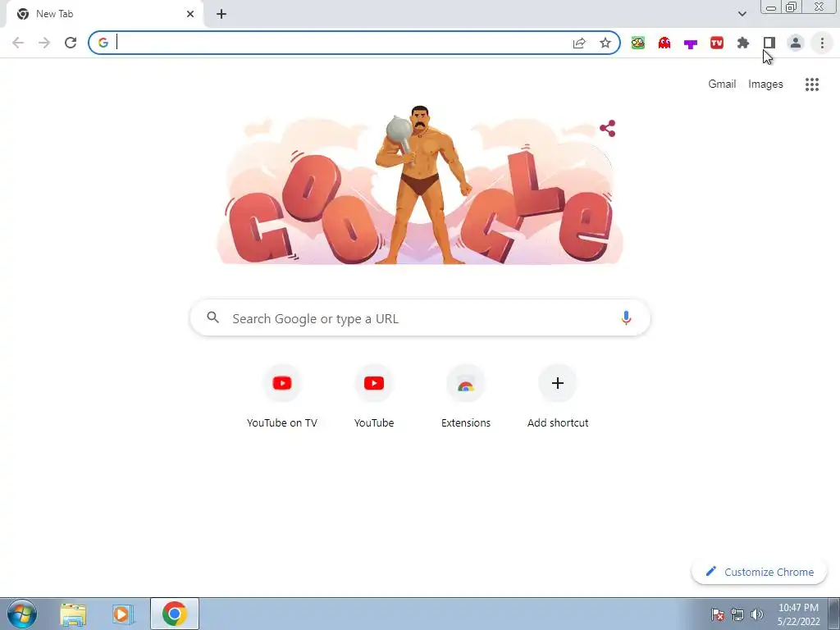The width and height of the screenshot is (840, 630).
Task: Open the YouTube on TV shortcut
Action: (x=282, y=397)
